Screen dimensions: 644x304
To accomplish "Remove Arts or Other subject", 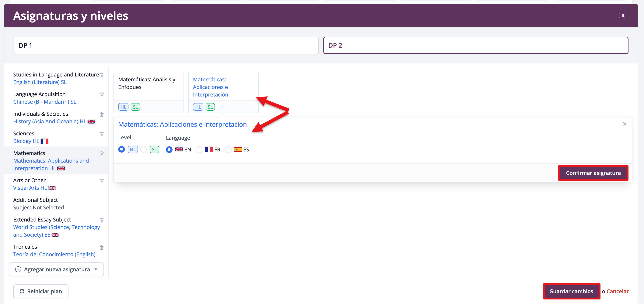I will (101, 181).
